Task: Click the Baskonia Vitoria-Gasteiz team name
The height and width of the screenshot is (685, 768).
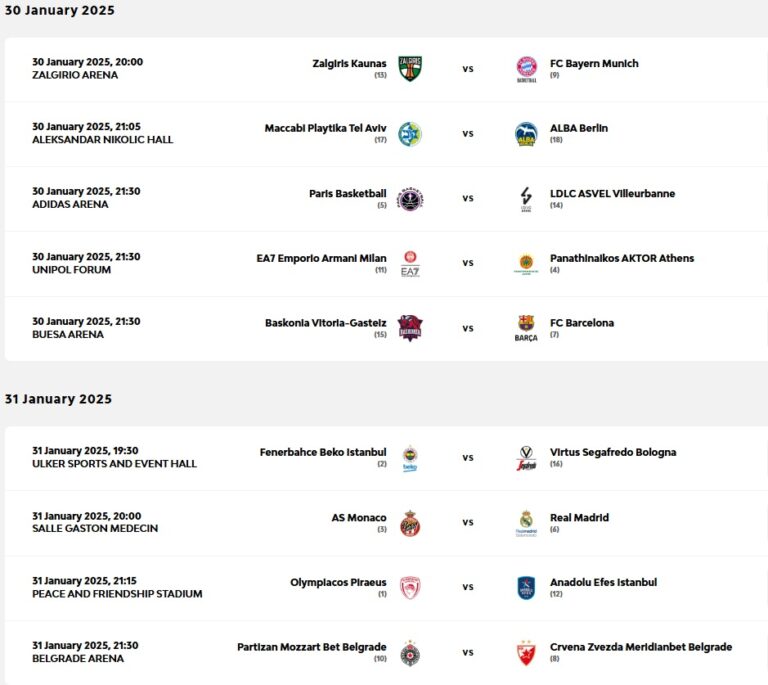Action: click(325, 323)
